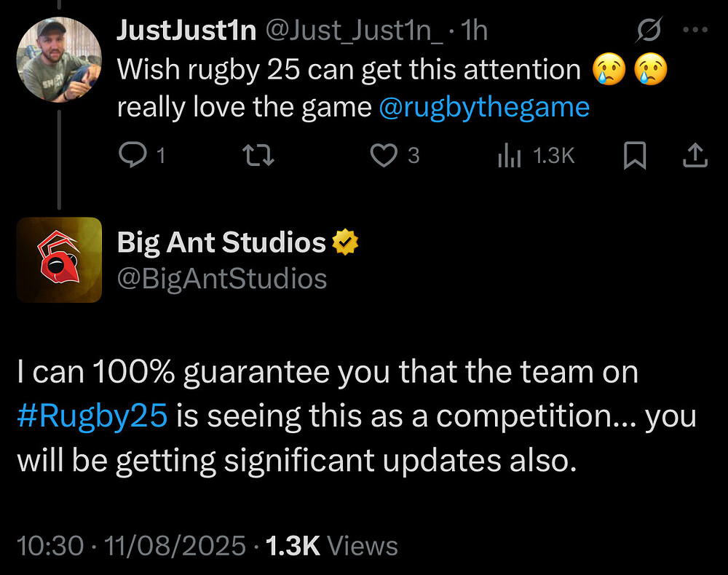Like JustJust1n's tweet with the heart
The height and width of the screenshot is (575, 728).
(384, 156)
